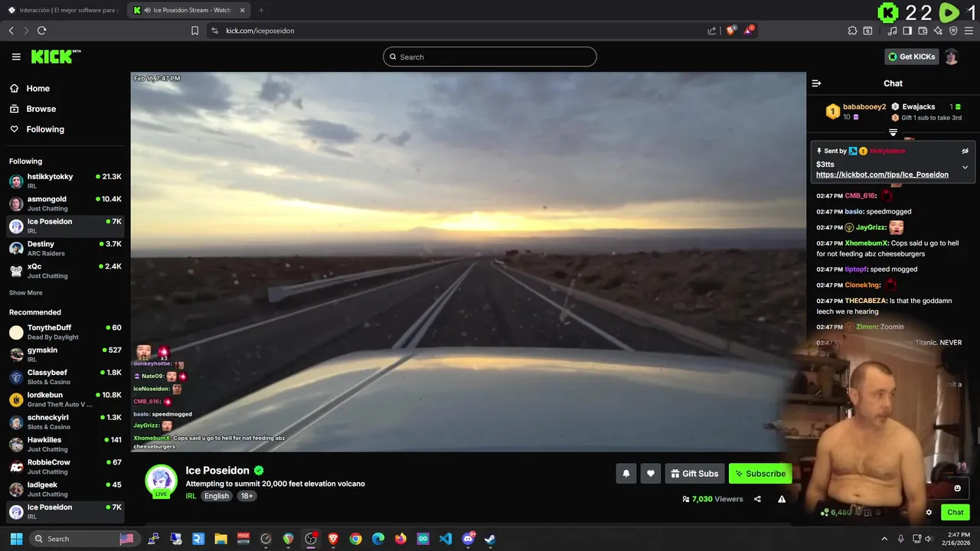Screen dimensions: 980x551
Task: Open browser extensions puzzle icon
Action: [x=852, y=31]
